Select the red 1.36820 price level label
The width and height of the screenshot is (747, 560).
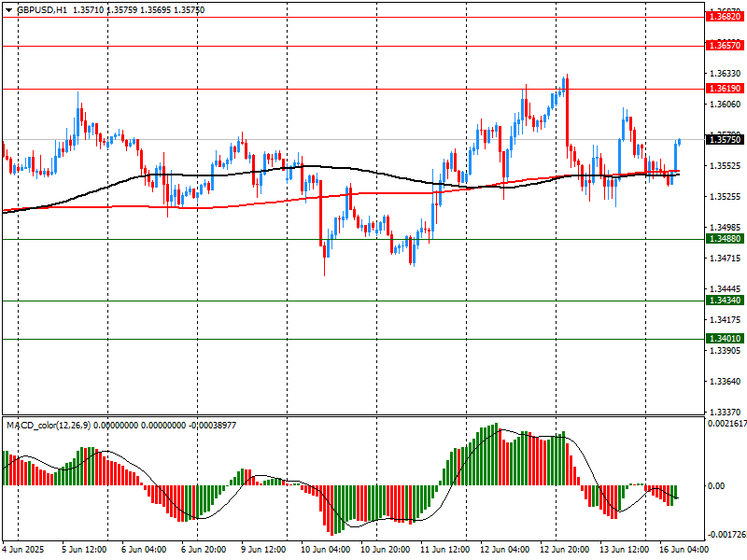click(725, 17)
